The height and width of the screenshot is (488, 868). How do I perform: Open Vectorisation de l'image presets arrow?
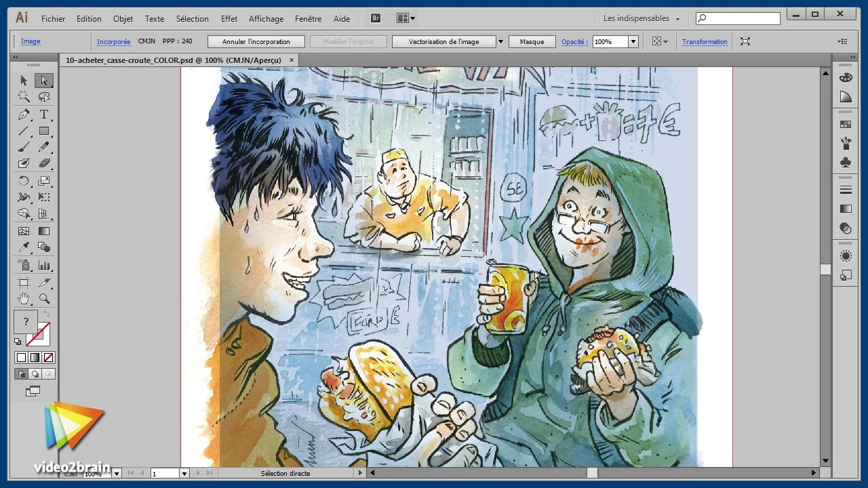coord(501,42)
